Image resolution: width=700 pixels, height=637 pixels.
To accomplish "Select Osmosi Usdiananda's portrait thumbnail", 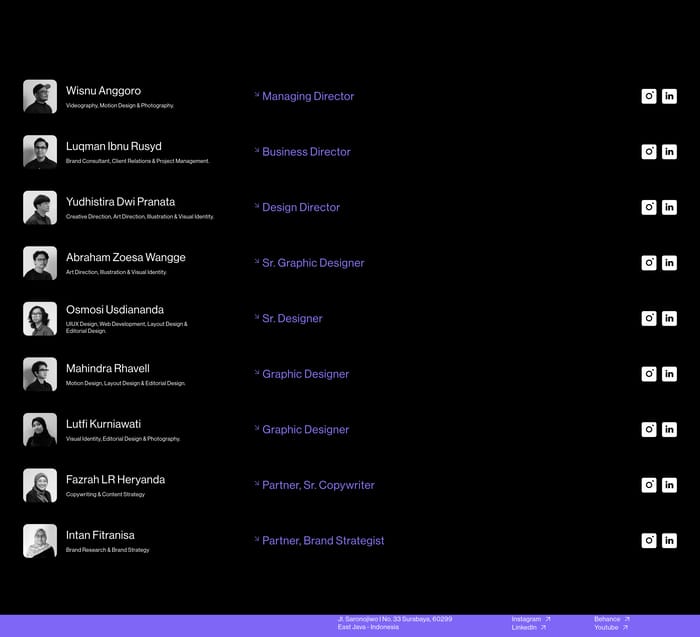I will [x=40, y=319].
